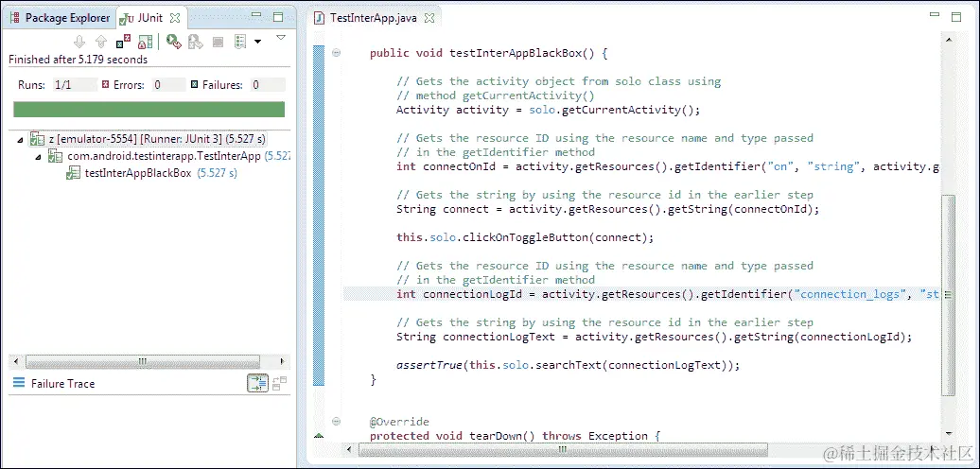Click the testInterAppBlackBox test case icon
The image size is (980, 469).
click(73, 173)
